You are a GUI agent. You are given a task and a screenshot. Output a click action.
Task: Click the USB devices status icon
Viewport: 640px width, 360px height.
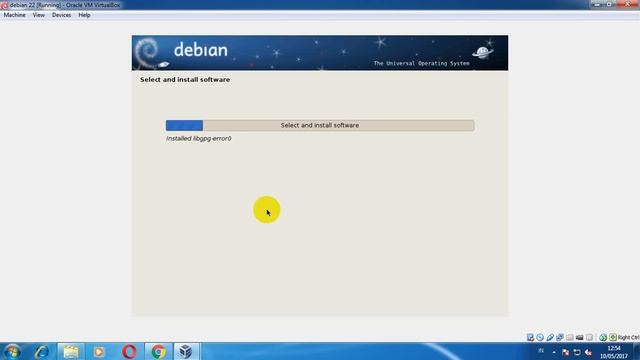tap(550, 337)
